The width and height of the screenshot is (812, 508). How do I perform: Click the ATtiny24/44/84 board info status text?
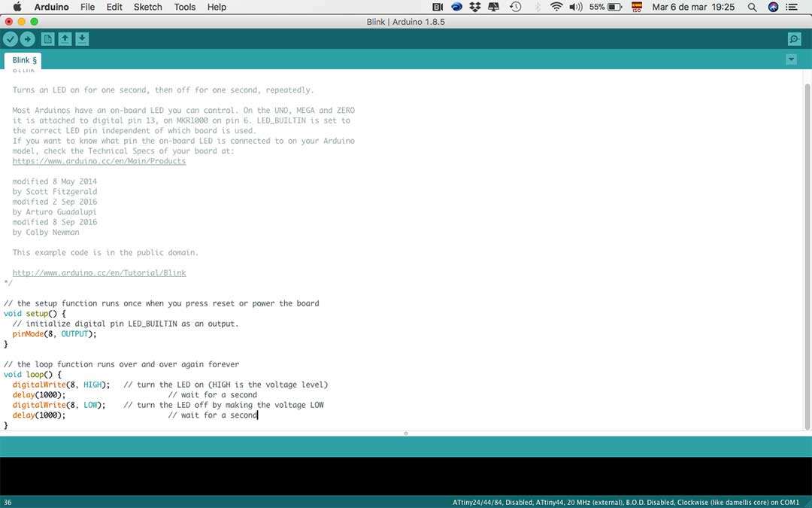click(626, 502)
